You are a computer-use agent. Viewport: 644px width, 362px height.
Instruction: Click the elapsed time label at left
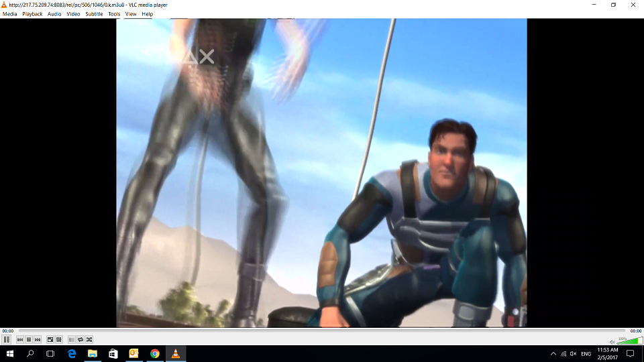coord(8,330)
